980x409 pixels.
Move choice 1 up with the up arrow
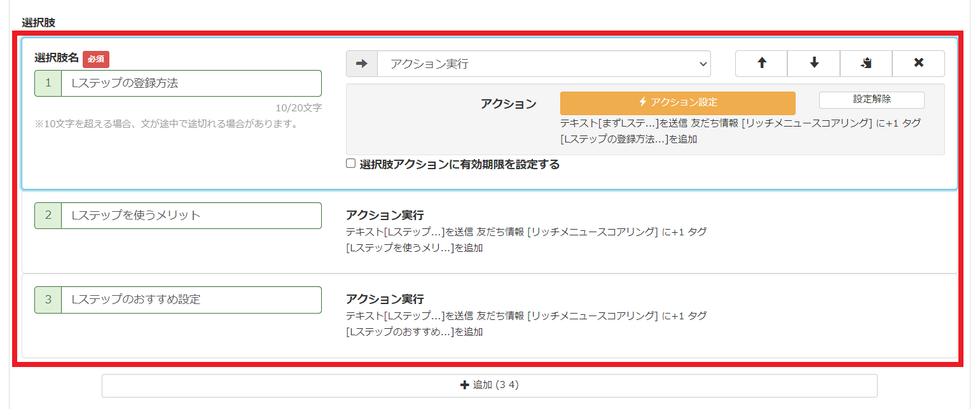click(761, 64)
